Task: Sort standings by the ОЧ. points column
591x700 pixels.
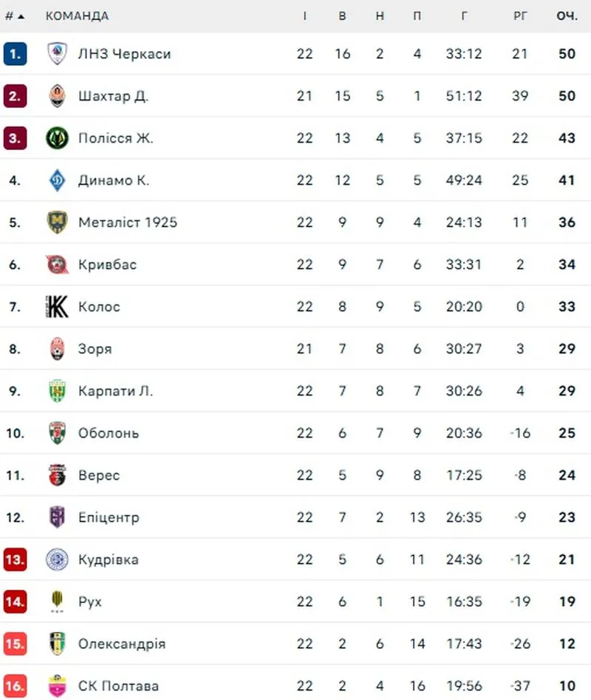Action: pos(567,16)
